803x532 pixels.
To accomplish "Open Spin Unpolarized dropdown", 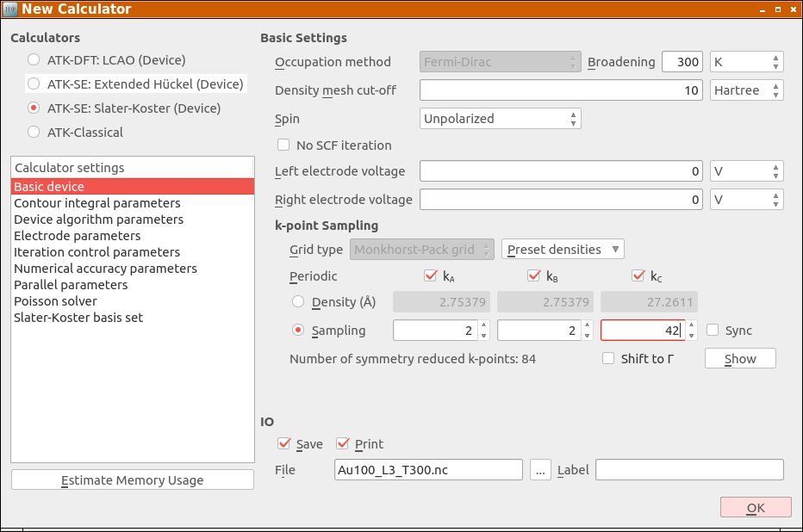I will 501,119.
